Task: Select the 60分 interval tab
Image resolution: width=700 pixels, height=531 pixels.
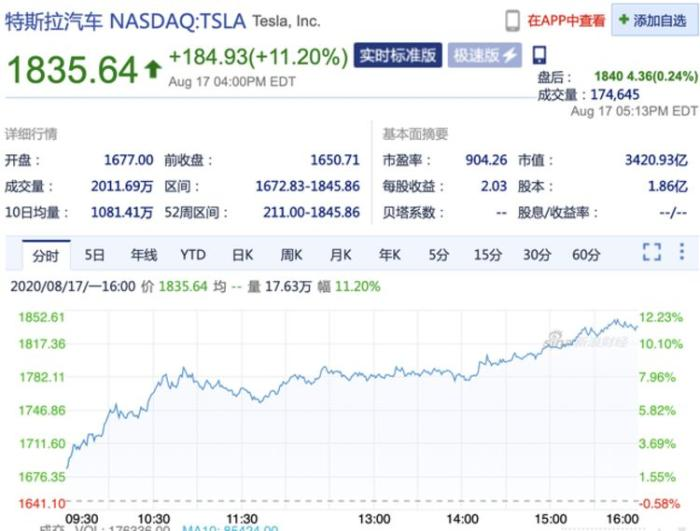Action: click(586, 255)
